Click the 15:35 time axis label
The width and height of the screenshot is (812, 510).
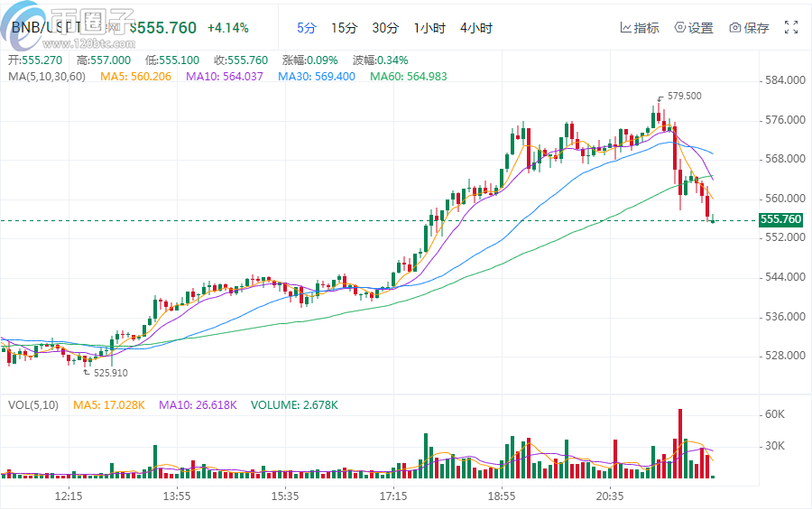coord(285,496)
